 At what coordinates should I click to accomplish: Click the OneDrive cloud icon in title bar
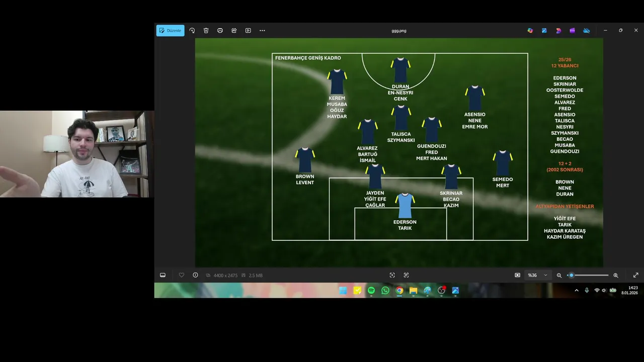point(586,31)
